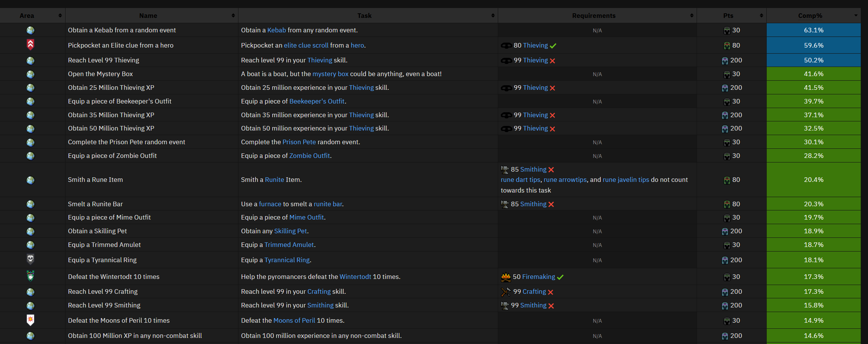Follow the runite bar link

328,204
